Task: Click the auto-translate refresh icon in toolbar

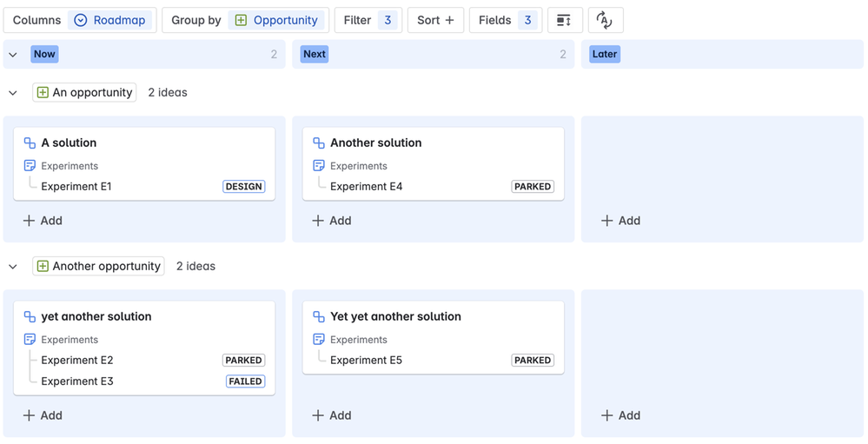Action: [x=605, y=20]
